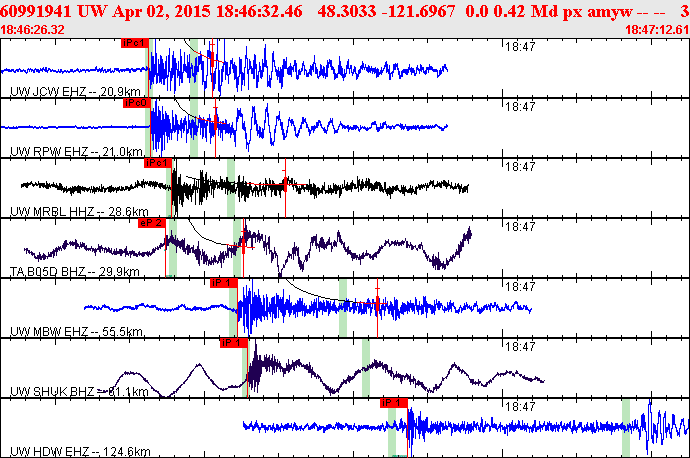Select the red P pick flag on RPW trace
Viewport: 690px width, 458px height.
point(136,102)
